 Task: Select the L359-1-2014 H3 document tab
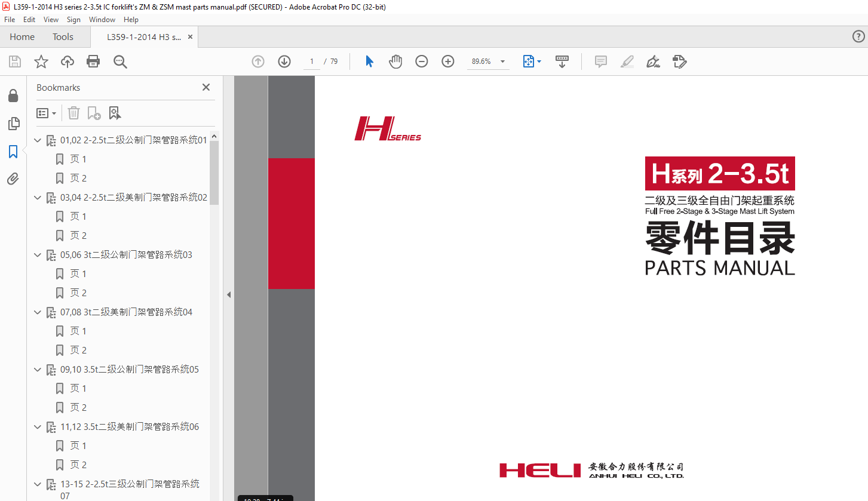point(143,36)
